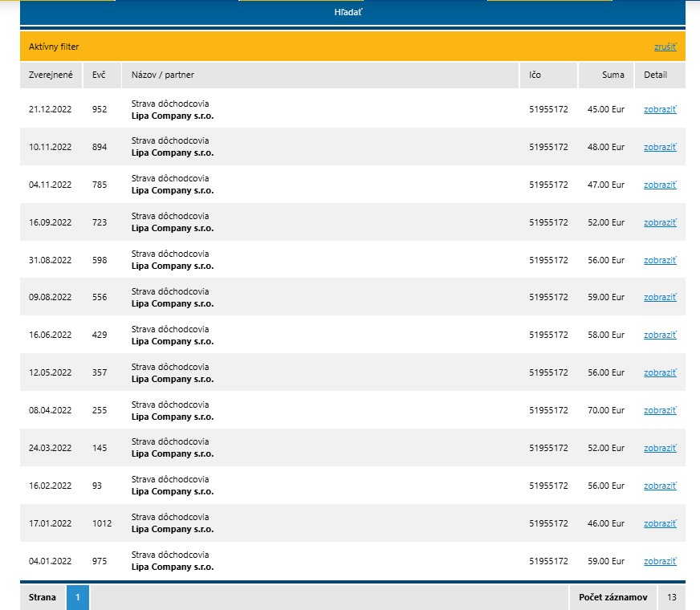Click zrušiť to cancel active filter

[x=665, y=47]
